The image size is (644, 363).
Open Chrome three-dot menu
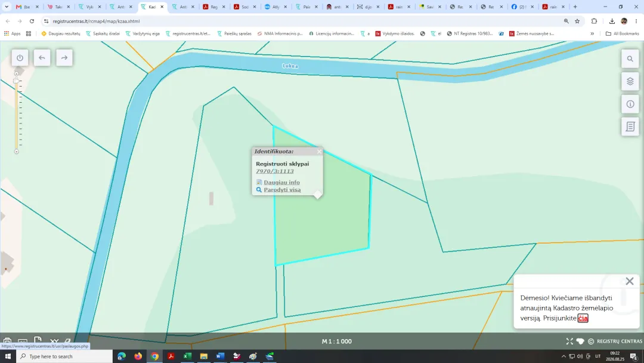tap(636, 21)
